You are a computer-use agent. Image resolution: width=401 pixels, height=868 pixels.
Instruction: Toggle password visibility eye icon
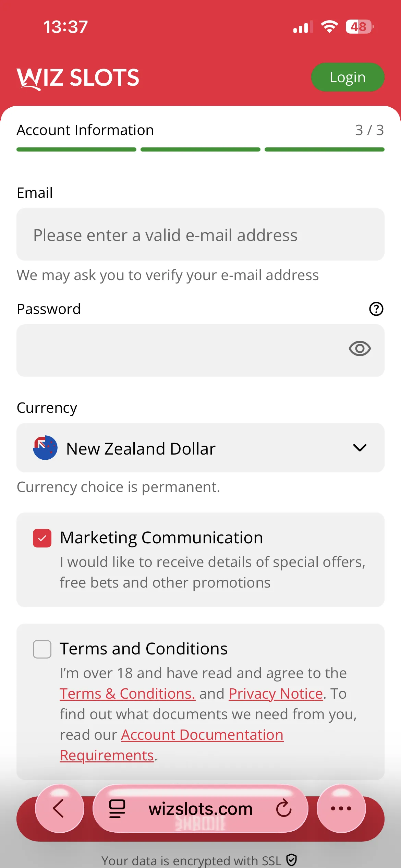pos(360,349)
